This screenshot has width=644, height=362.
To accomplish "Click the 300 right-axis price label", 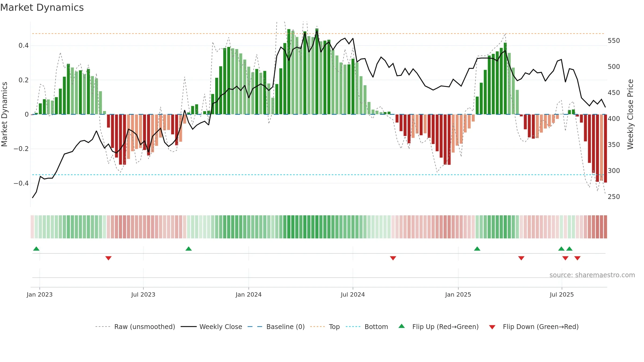I will click(614, 171).
